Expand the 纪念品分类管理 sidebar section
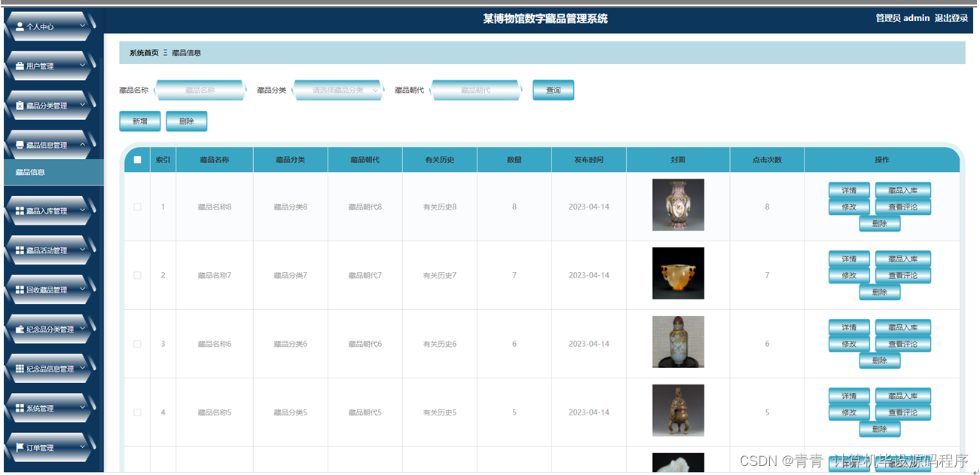This screenshot has height=475, width=980. (x=53, y=328)
